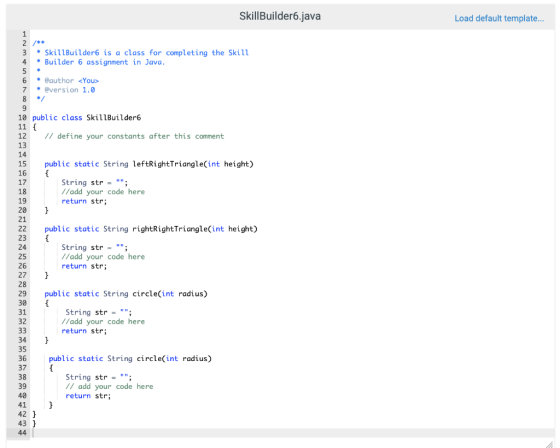The width and height of the screenshot is (560, 448).
Task: Click the 'Builder 6 assignment in Java.' comment
Action: (x=101, y=62)
